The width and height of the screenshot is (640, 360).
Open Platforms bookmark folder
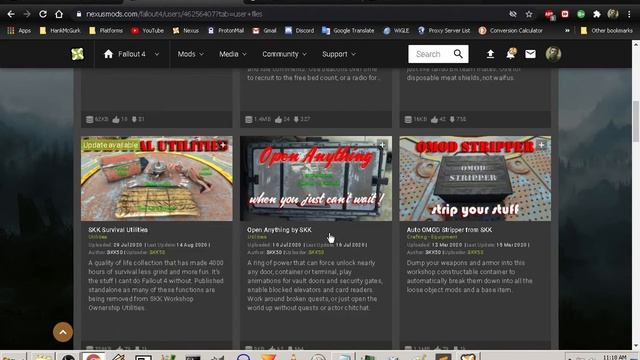(106, 31)
